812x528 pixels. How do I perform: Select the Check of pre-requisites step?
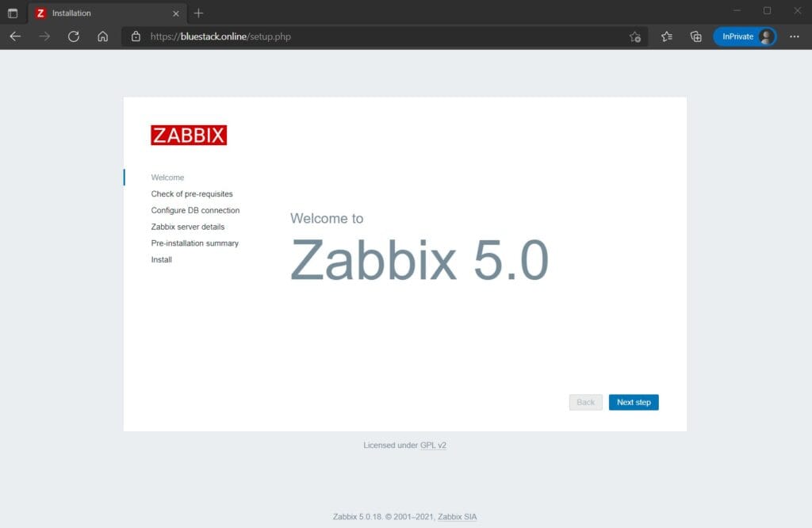point(192,193)
